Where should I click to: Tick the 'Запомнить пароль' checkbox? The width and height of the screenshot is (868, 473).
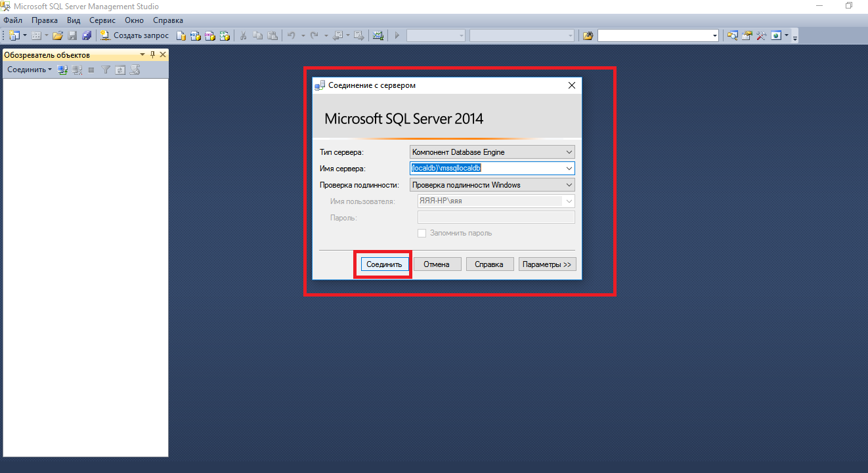point(422,233)
